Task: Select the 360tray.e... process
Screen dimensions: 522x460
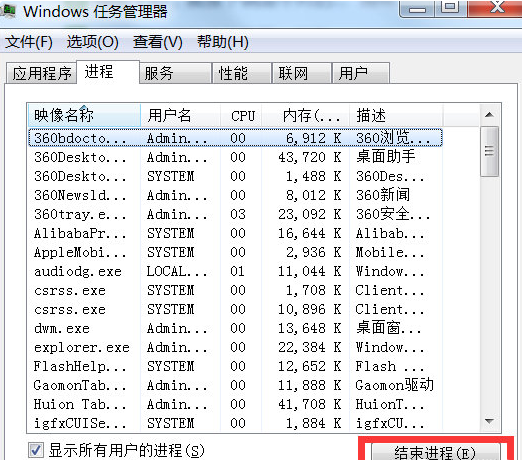Action: (235, 214)
